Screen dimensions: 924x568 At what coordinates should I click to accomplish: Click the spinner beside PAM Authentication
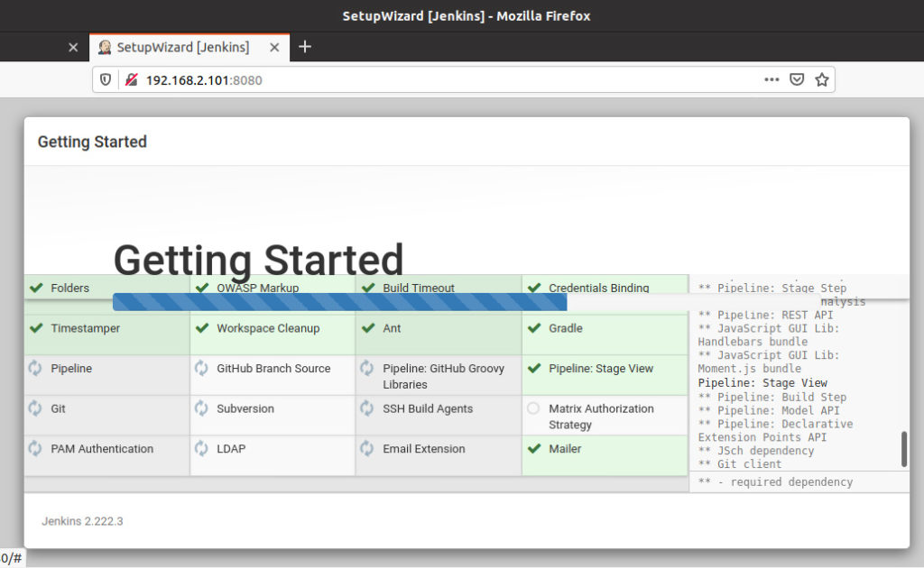click(35, 448)
